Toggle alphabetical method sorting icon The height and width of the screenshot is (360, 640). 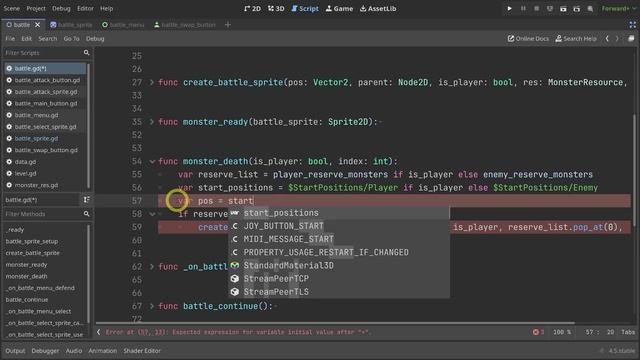point(86,200)
